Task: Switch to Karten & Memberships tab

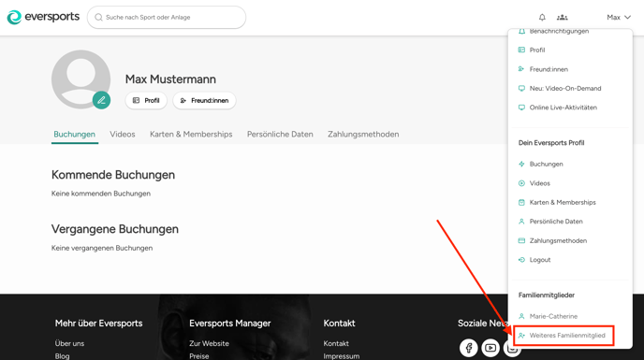Action: click(191, 135)
